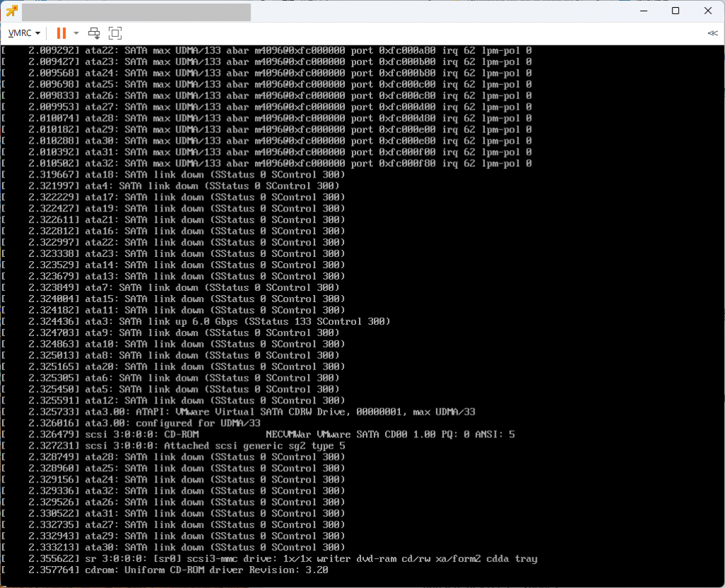This screenshot has width=725, height=588.
Task: Minimize the remote console window
Action: click(644, 11)
